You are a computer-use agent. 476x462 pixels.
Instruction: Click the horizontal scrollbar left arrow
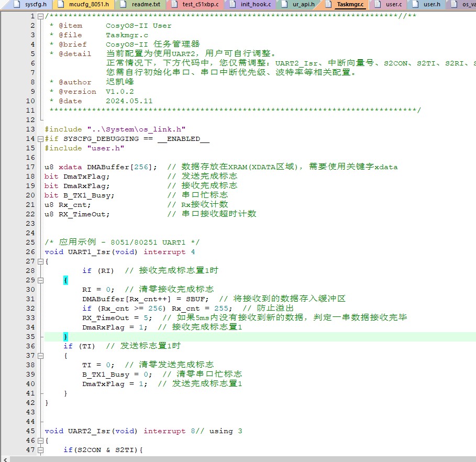[x=5, y=459]
